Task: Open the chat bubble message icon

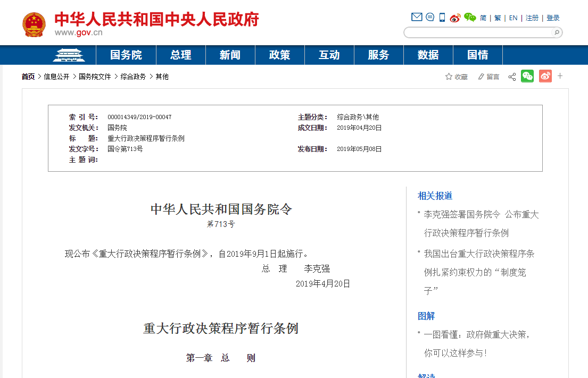Action: (430, 17)
